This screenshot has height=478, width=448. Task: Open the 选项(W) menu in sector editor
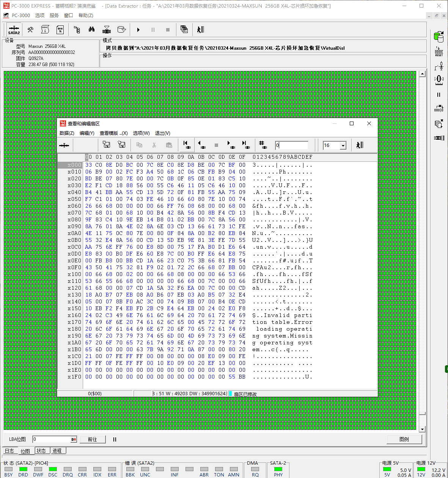pos(141,133)
